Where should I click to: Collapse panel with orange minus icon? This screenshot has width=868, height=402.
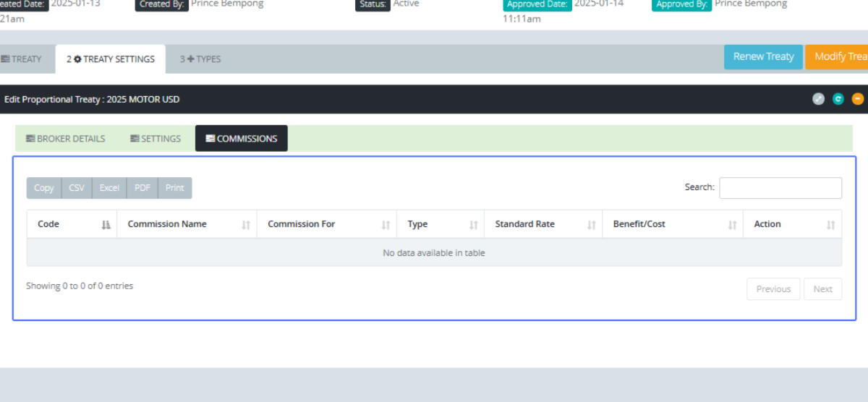[x=857, y=99]
